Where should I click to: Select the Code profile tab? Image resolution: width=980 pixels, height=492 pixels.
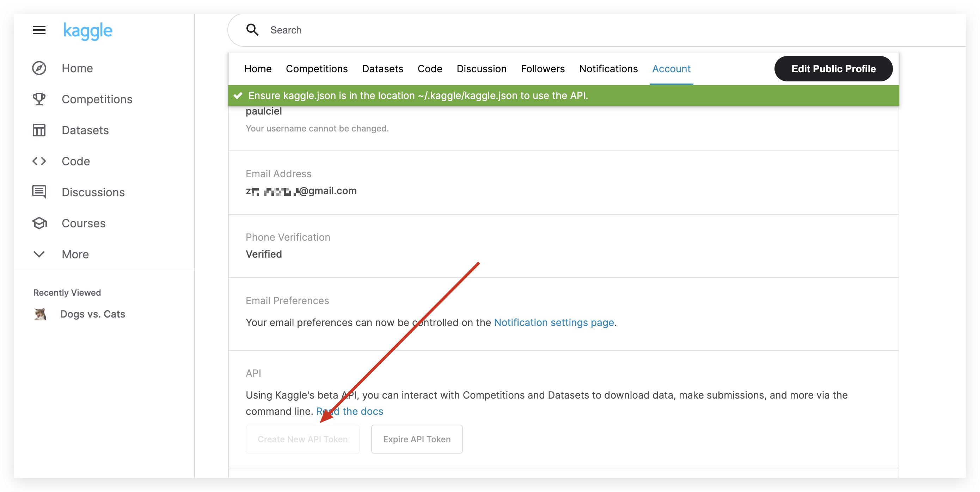(x=430, y=69)
